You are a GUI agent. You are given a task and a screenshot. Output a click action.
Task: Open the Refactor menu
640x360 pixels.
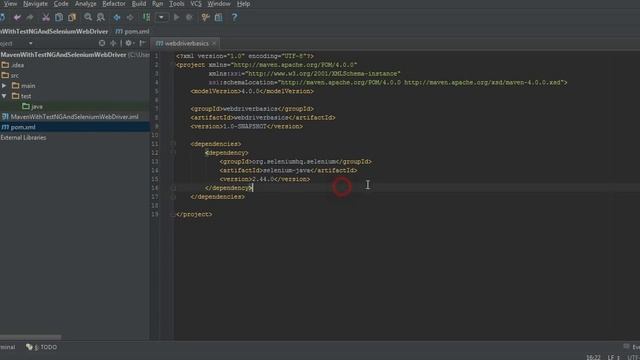click(114, 4)
